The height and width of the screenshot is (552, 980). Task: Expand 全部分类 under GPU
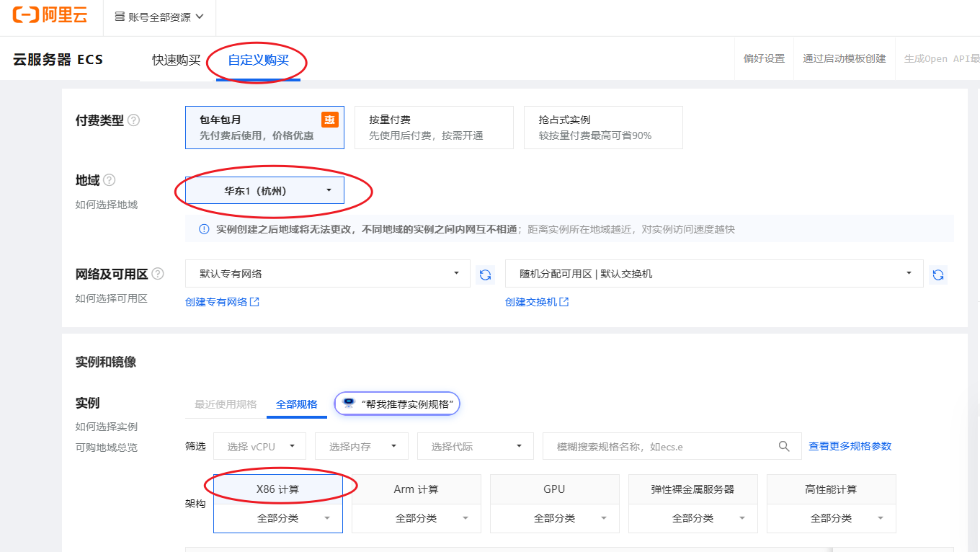tap(555, 518)
